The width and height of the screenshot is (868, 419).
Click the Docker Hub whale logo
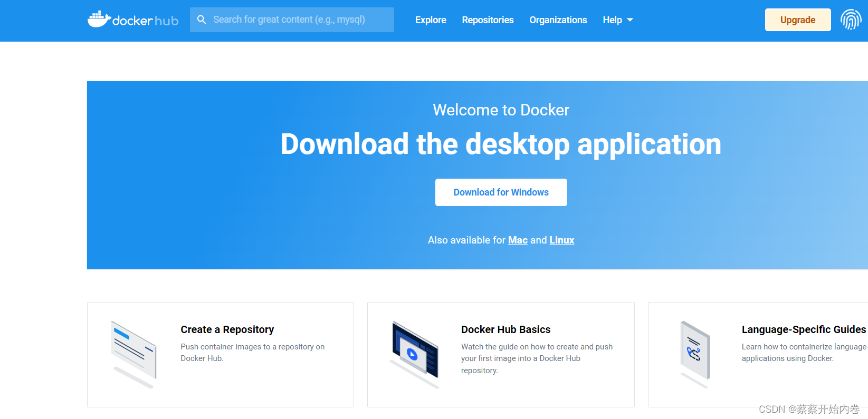(133, 20)
